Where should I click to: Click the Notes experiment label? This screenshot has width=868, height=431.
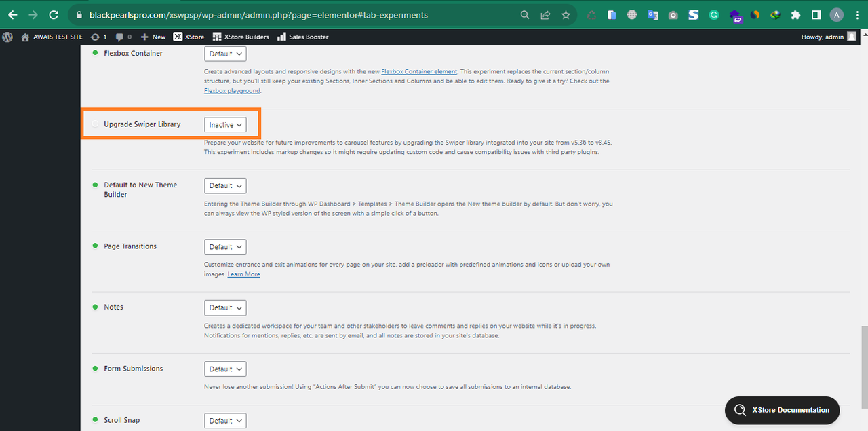pos(113,307)
